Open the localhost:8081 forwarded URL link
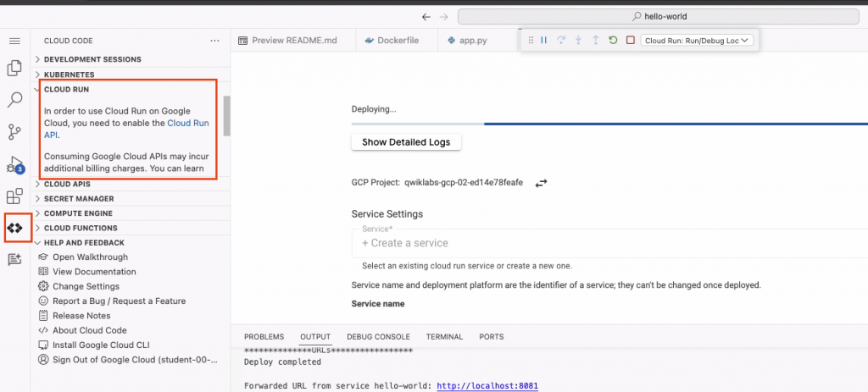Image resolution: width=868 pixels, height=392 pixels. [x=487, y=386]
